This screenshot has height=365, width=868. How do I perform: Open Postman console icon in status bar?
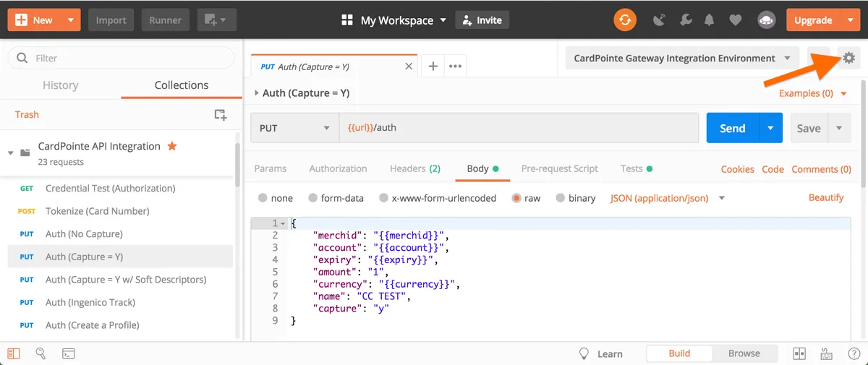pos(68,353)
